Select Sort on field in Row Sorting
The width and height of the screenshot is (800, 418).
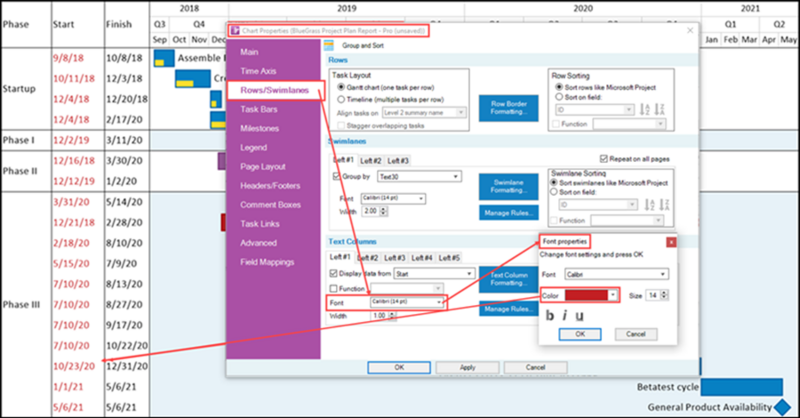click(x=559, y=97)
